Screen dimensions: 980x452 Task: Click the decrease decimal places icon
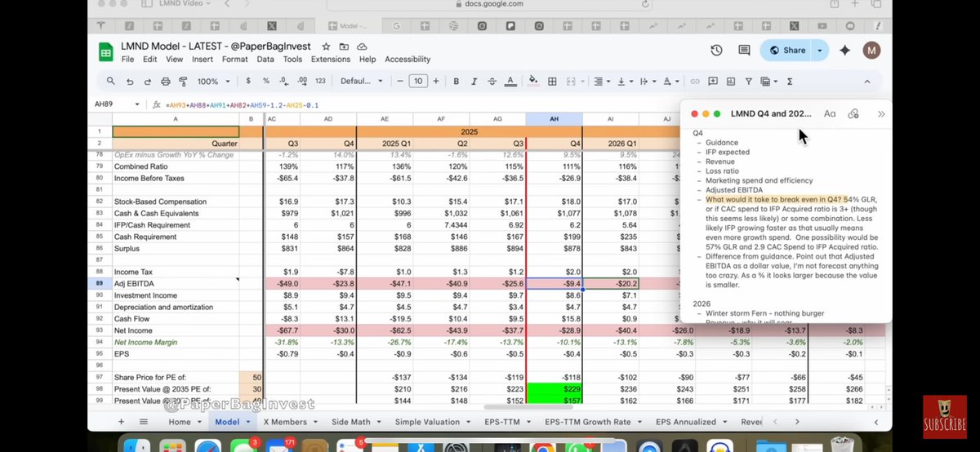(x=283, y=82)
